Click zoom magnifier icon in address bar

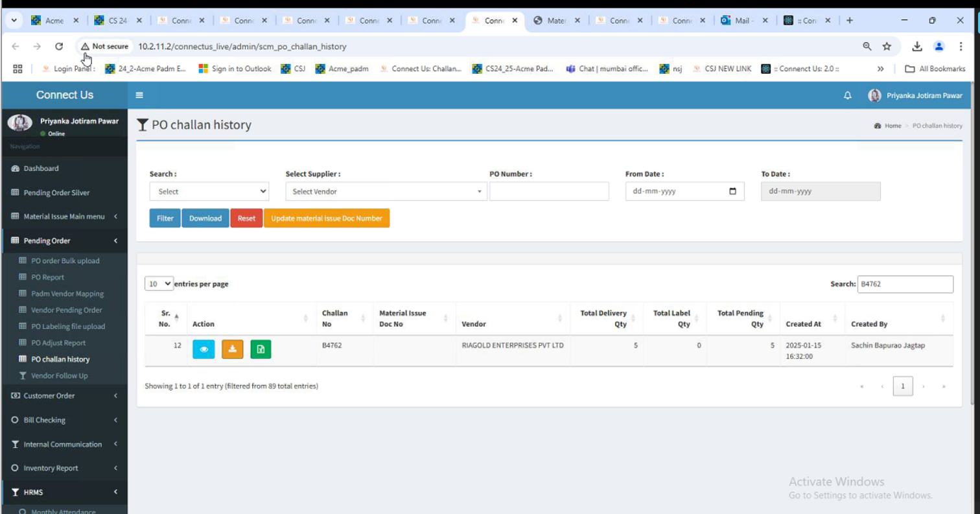[867, 47]
